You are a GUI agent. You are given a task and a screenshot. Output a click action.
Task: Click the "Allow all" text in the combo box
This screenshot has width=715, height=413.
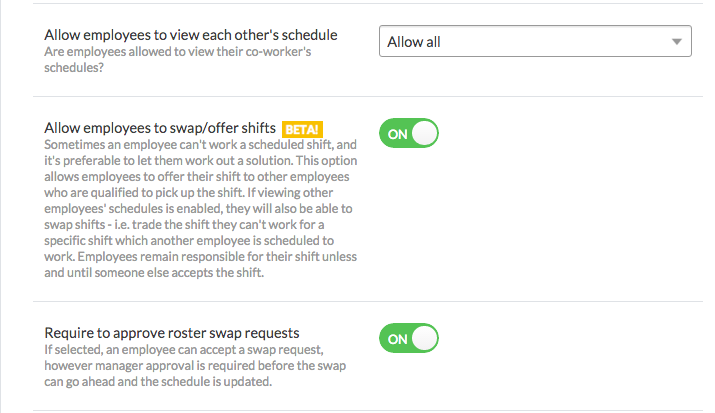(x=414, y=42)
